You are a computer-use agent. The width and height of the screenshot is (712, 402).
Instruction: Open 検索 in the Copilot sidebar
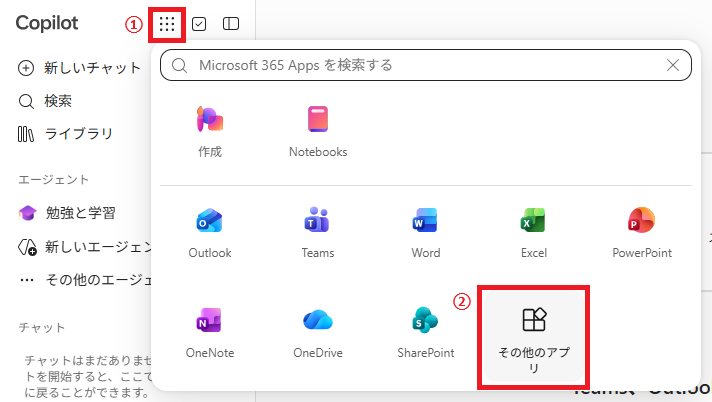(45, 101)
